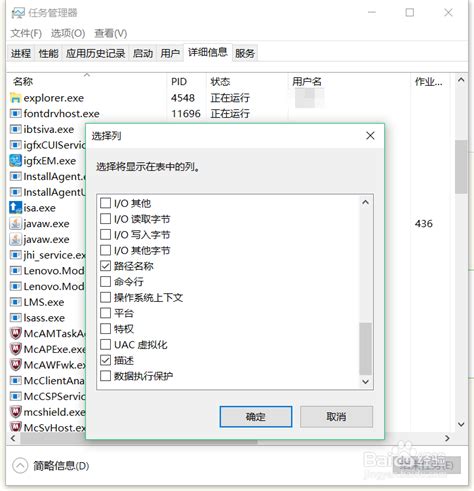Click the column list scrollbar thumb
Screen dimensions: 474x491
(365, 348)
